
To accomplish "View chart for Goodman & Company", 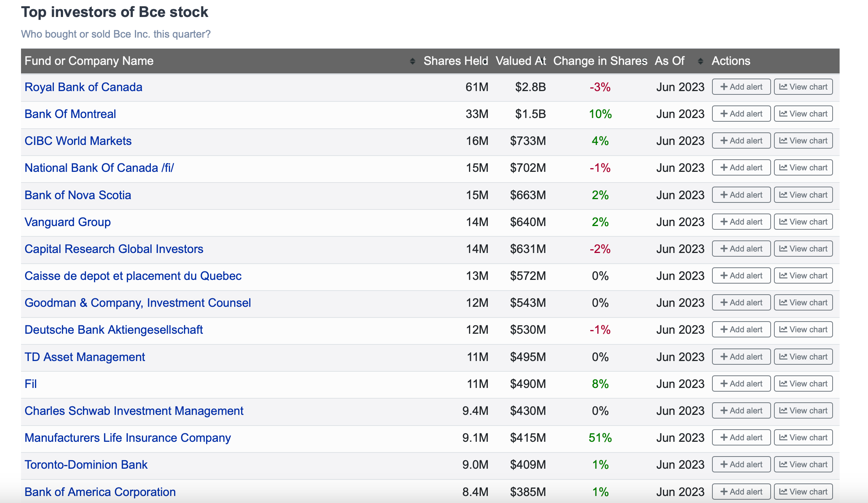I will (x=803, y=302).
